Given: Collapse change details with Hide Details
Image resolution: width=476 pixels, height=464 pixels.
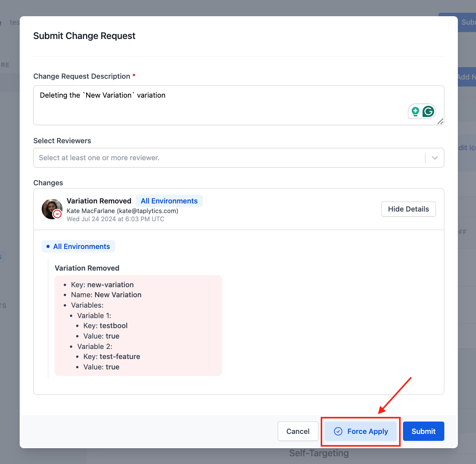Looking at the screenshot, I should coord(408,209).
